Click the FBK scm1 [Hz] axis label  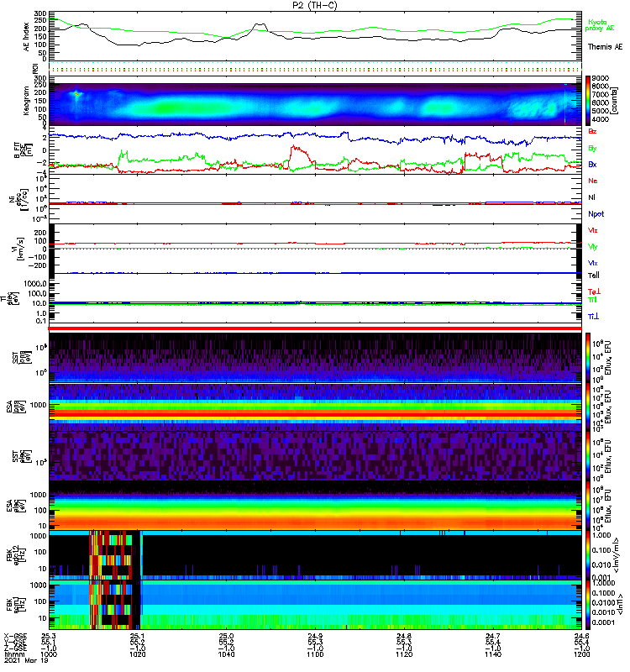point(16,604)
